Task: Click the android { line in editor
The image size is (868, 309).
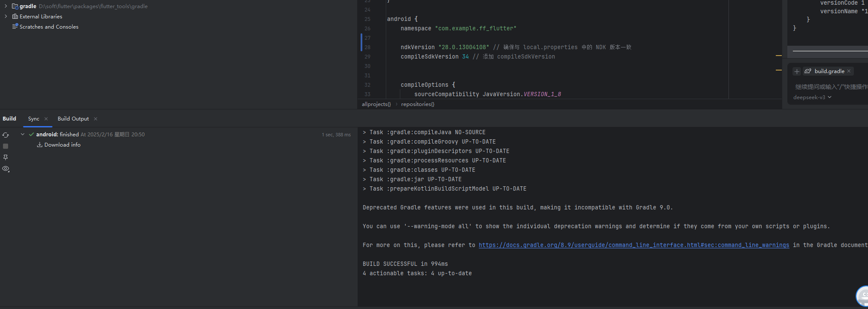Action: coord(402,19)
